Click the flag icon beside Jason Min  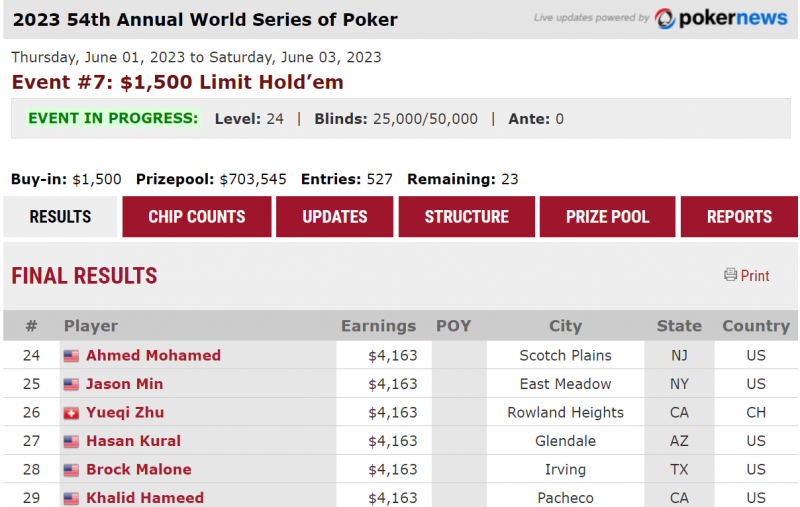(x=71, y=385)
